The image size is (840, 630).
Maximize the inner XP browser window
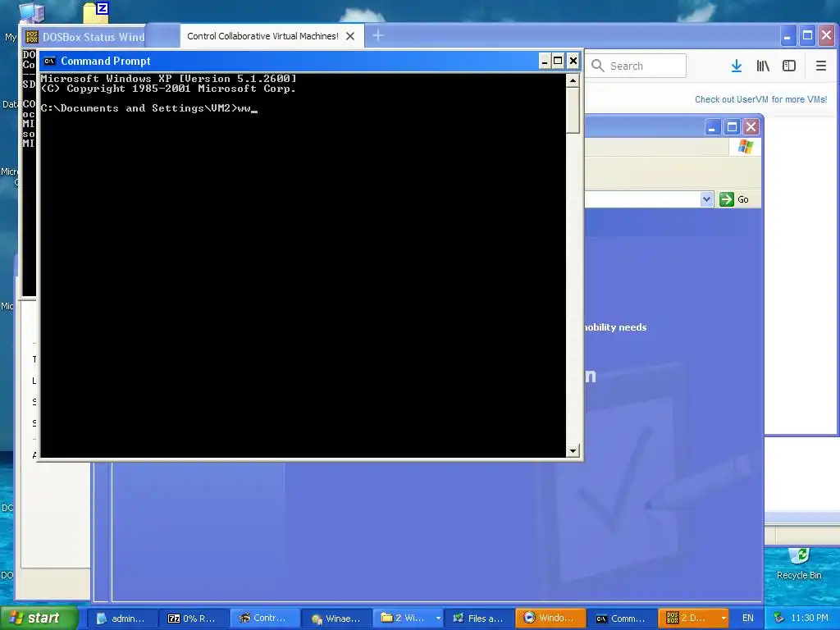coord(732,127)
